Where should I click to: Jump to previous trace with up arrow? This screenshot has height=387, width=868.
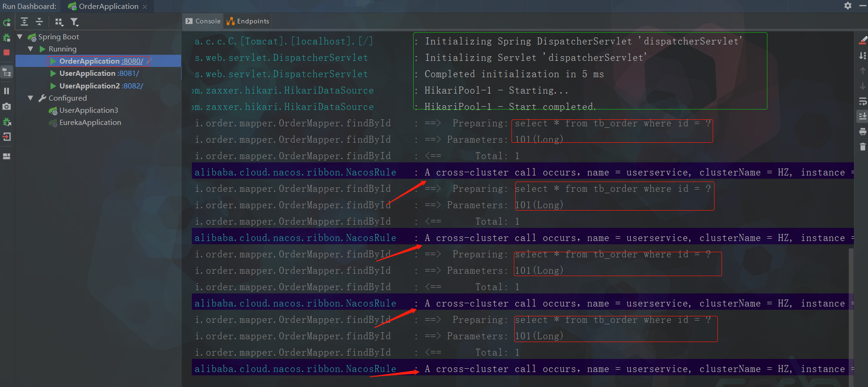862,71
